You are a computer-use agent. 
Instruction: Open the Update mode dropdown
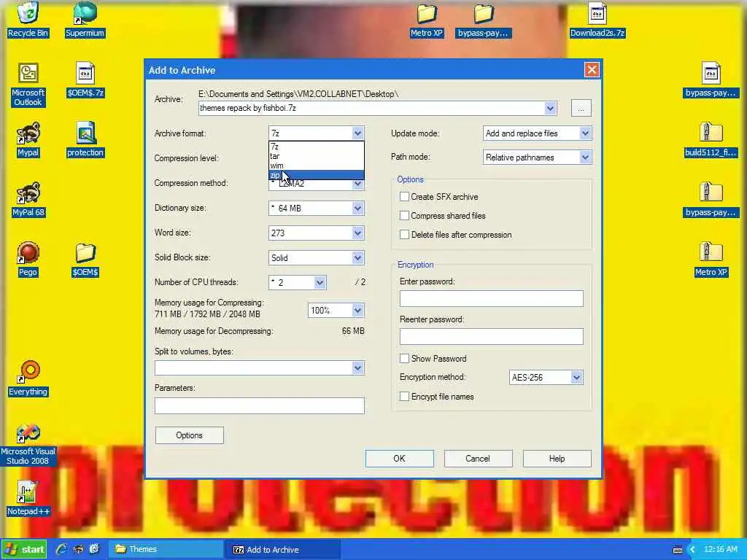(x=586, y=133)
